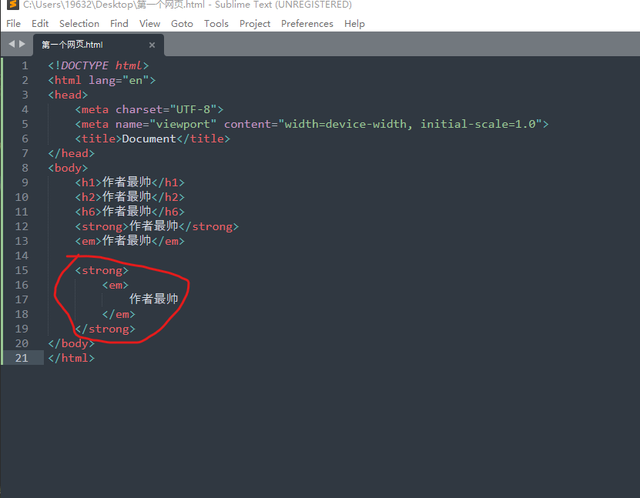The height and width of the screenshot is (498, 640).
Task: Open the Edit menu
Action: tap(40, 24)
